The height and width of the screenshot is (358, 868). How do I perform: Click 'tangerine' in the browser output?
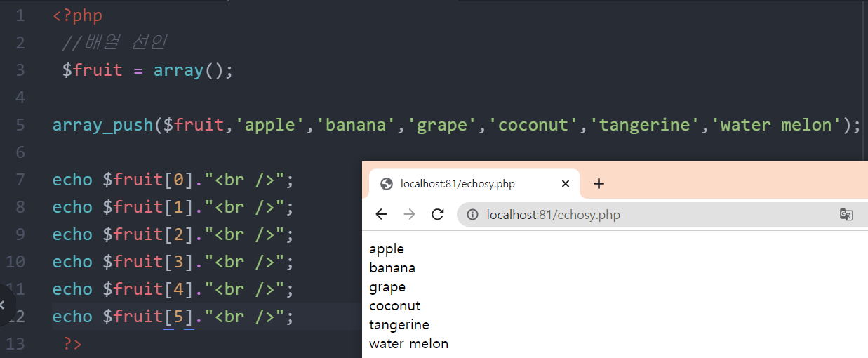point(399,325)
